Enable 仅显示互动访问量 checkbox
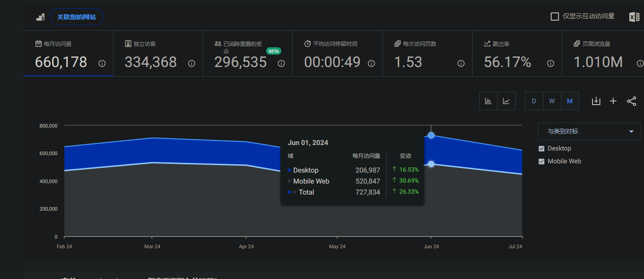644x279 pixels. point(555,17)
